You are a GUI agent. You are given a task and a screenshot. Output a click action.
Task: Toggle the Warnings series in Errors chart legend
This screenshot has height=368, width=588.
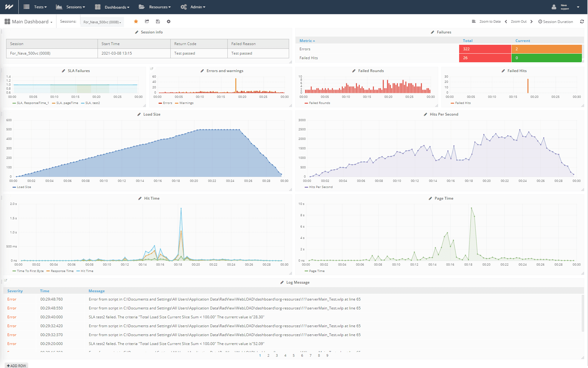184,103
